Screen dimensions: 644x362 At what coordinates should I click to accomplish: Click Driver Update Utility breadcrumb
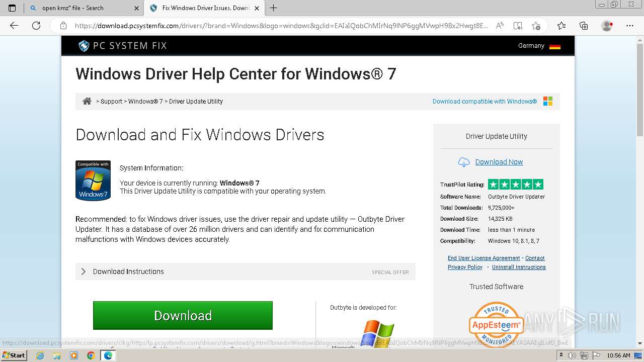tap(196, 102)
